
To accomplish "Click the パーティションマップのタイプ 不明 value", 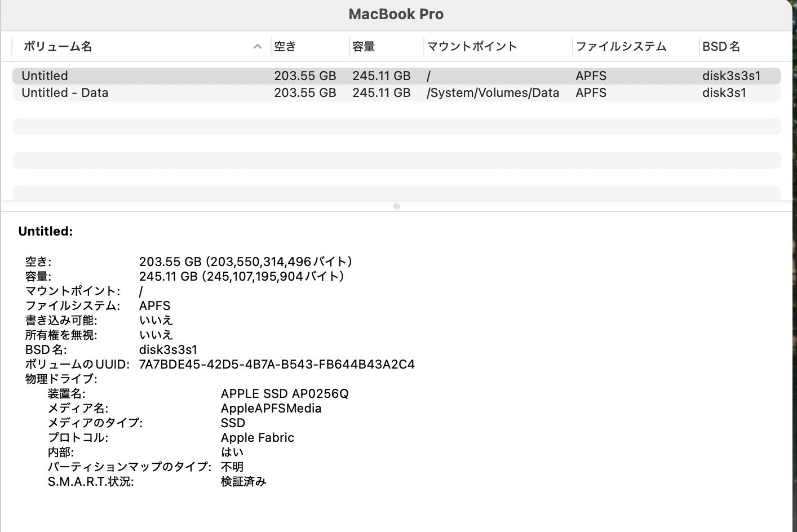I will click(232, 467).
